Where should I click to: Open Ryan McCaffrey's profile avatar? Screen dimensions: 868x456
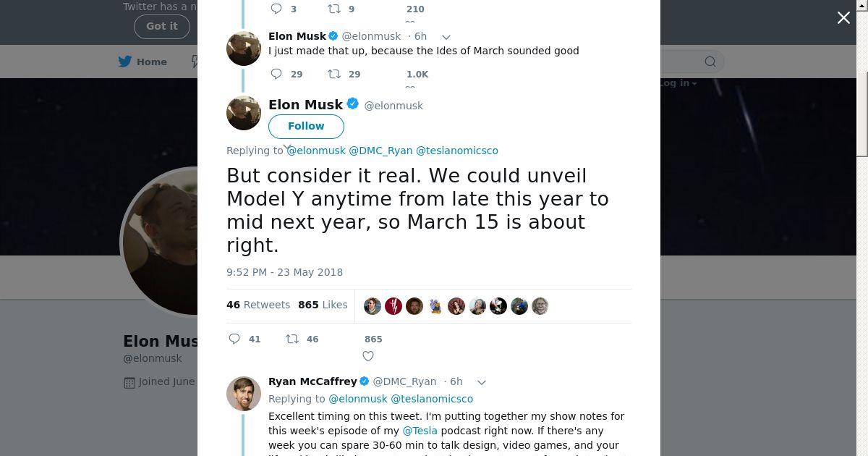point(244,393)
